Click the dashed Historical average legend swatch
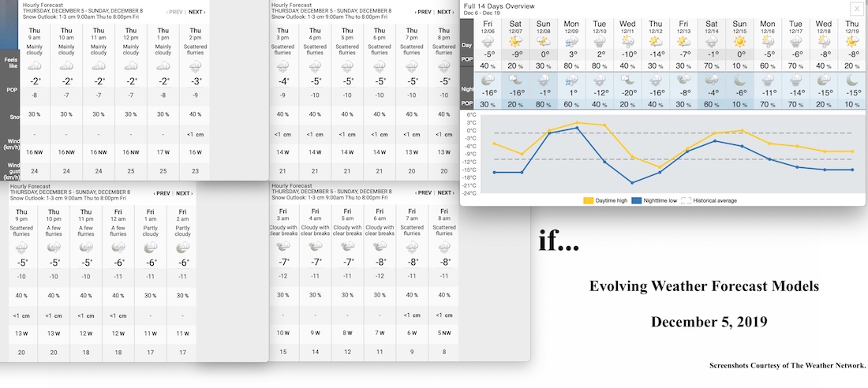Screen dimensions: 868x388 coord(686,200)
